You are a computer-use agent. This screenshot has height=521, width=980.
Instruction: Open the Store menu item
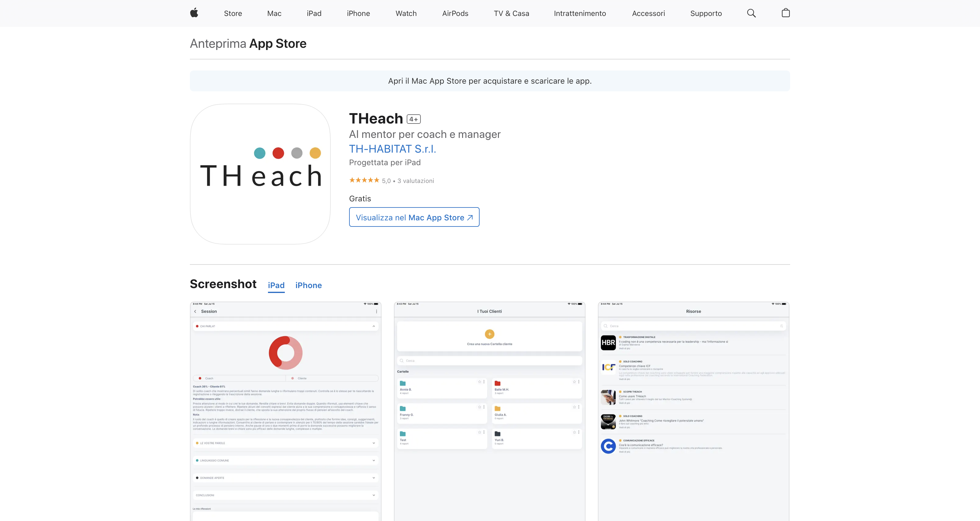tap(233, 13)
